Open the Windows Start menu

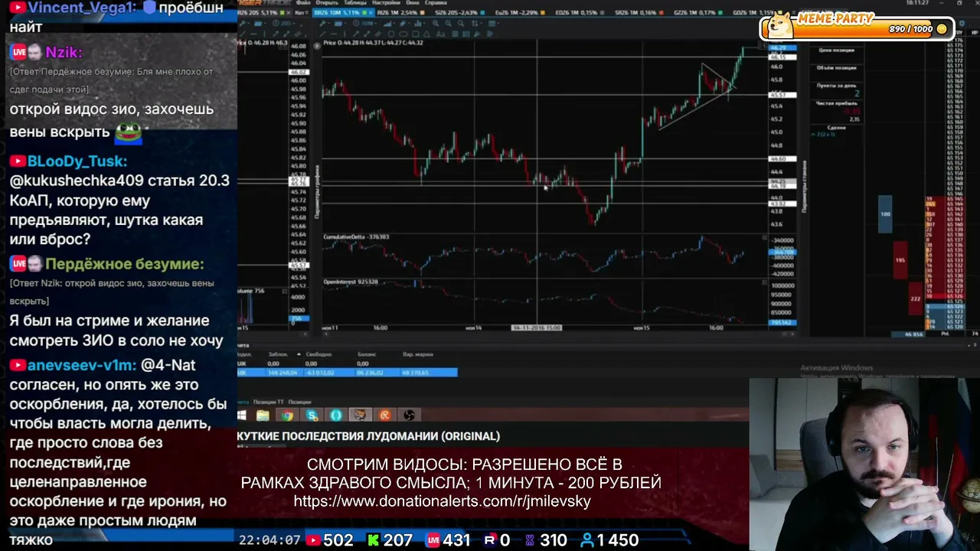click(243, 415)
